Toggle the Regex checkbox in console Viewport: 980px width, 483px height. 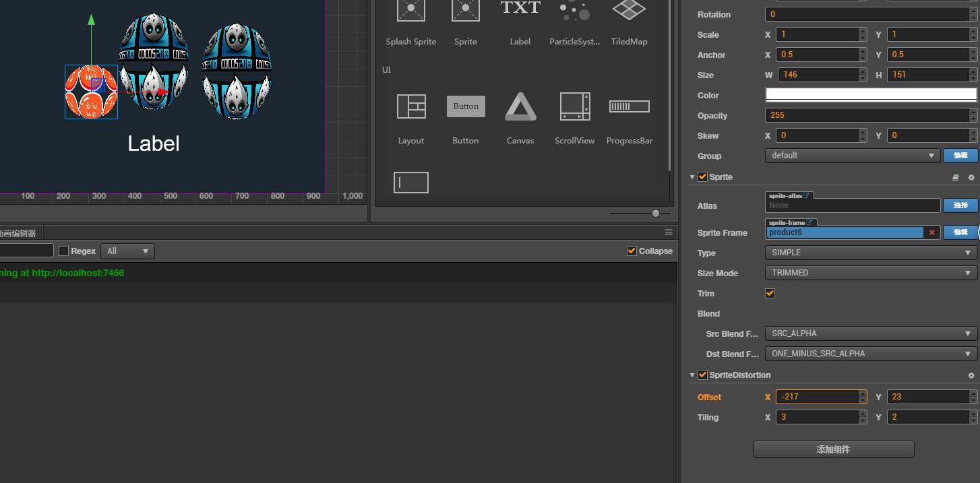(64, 251)
